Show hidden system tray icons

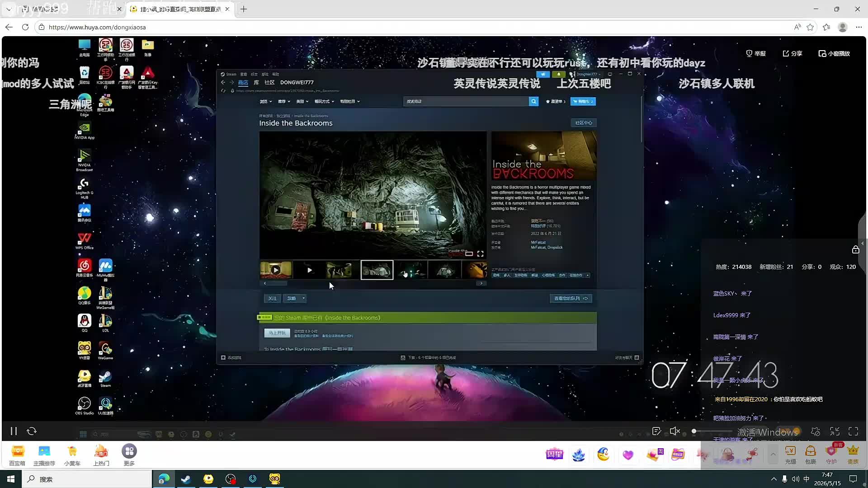[774, 479]
